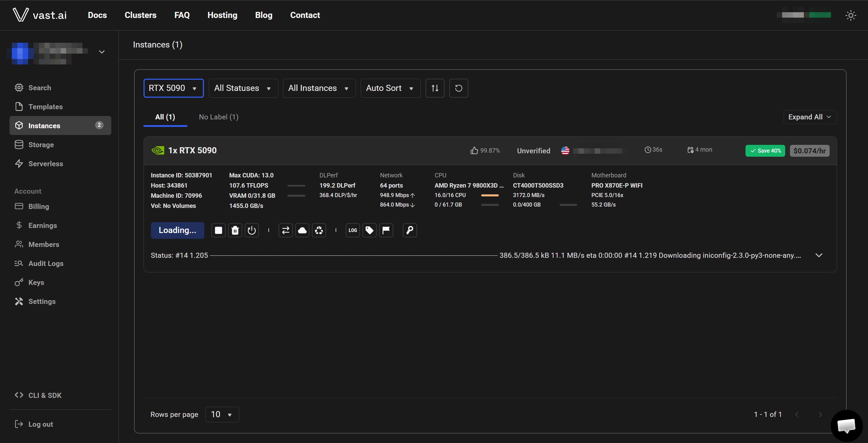Go to the vast.ai logo home
This screenshot has height=443, width=868.
point(40,15)
